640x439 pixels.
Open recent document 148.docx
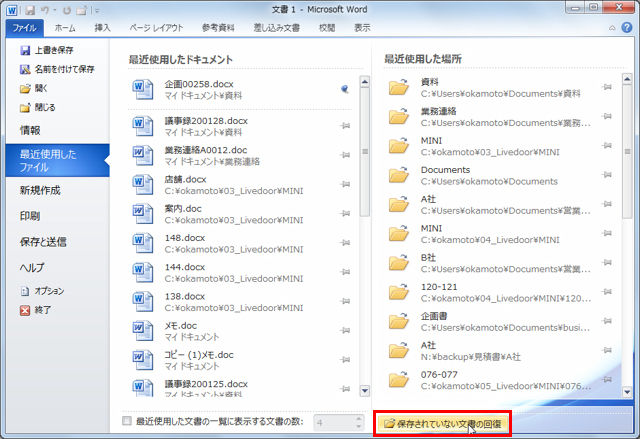241,243
